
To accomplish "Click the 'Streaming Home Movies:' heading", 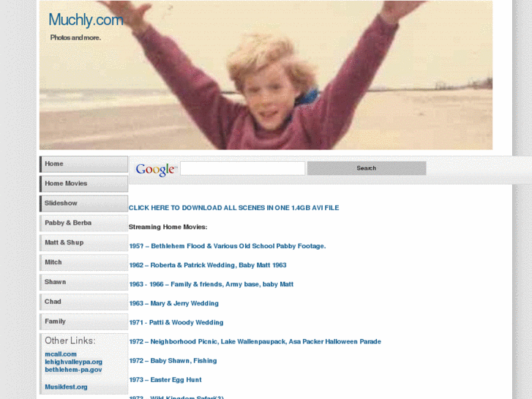I will click(x=168, y=227).
